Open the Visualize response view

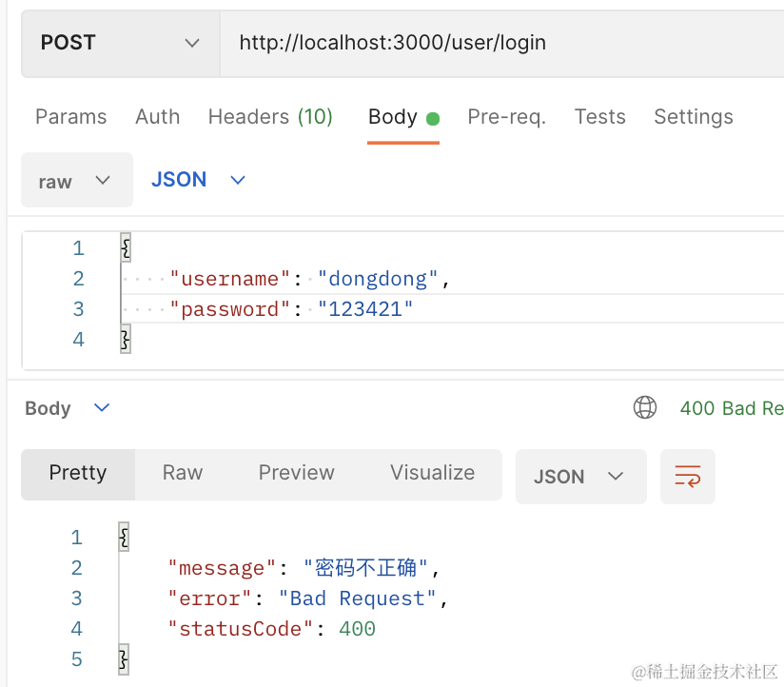pyautogui.click(x=432, y=473)
